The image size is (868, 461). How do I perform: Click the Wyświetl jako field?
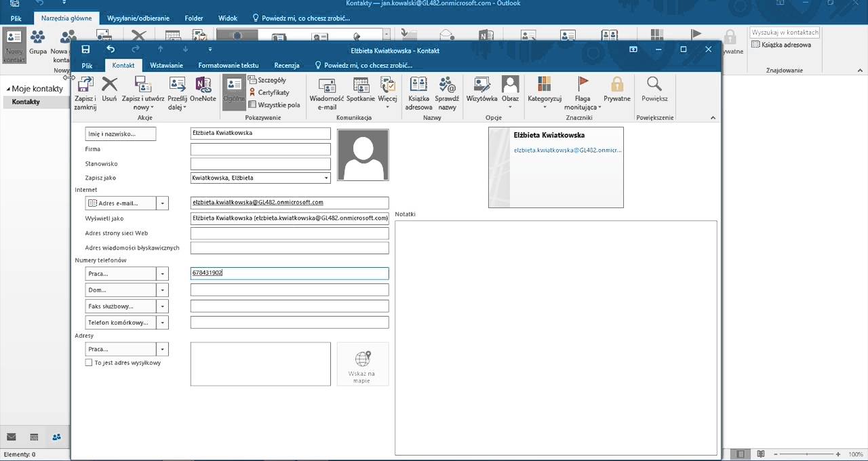click(290, 218)
